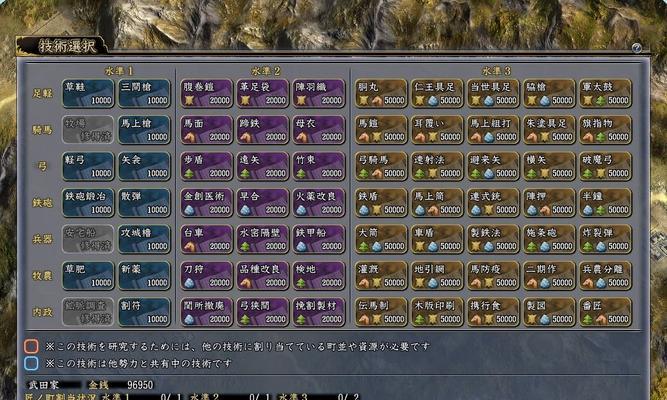Pick the 火薬改良 gunpowder technology

319,203
